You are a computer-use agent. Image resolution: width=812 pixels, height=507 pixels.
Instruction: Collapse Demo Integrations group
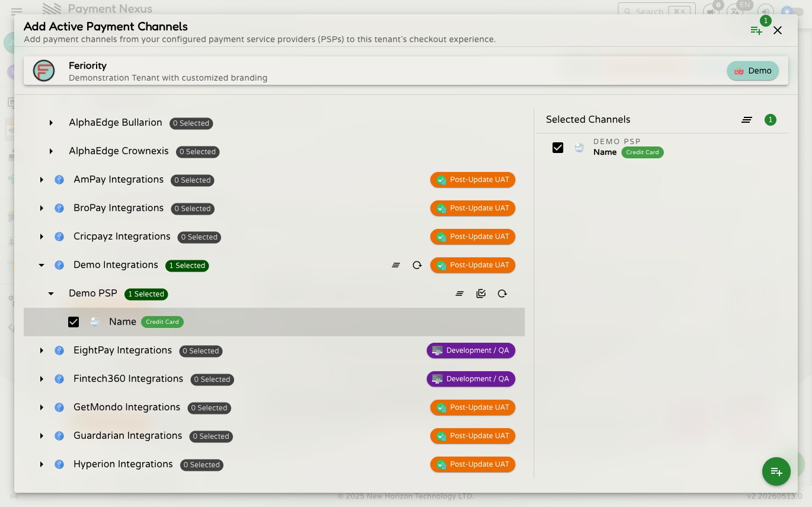[41, 265]
